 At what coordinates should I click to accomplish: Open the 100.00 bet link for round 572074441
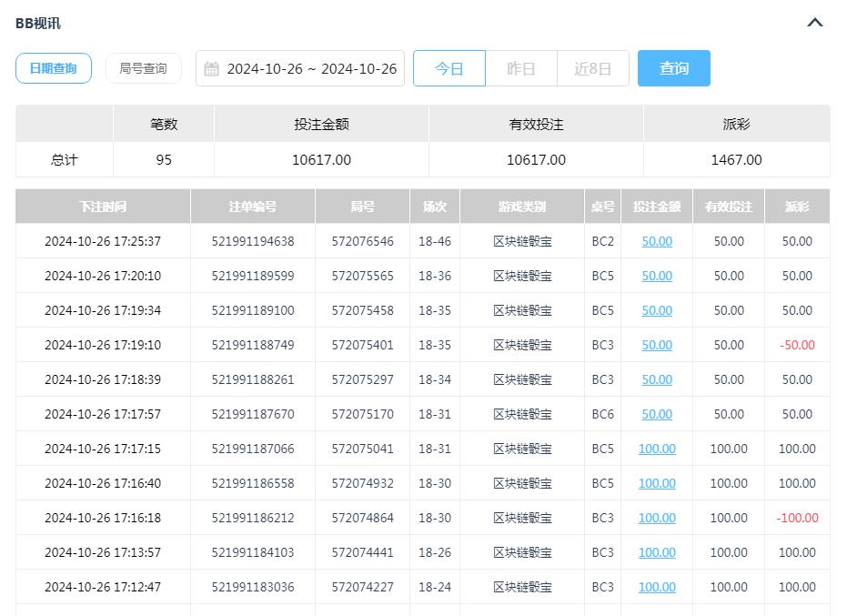657,552
